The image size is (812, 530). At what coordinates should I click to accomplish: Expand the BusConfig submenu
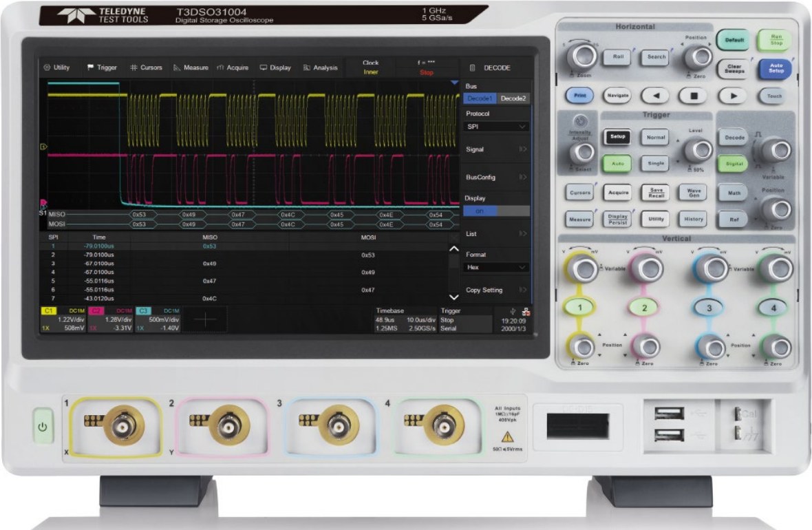coord(496,177)
